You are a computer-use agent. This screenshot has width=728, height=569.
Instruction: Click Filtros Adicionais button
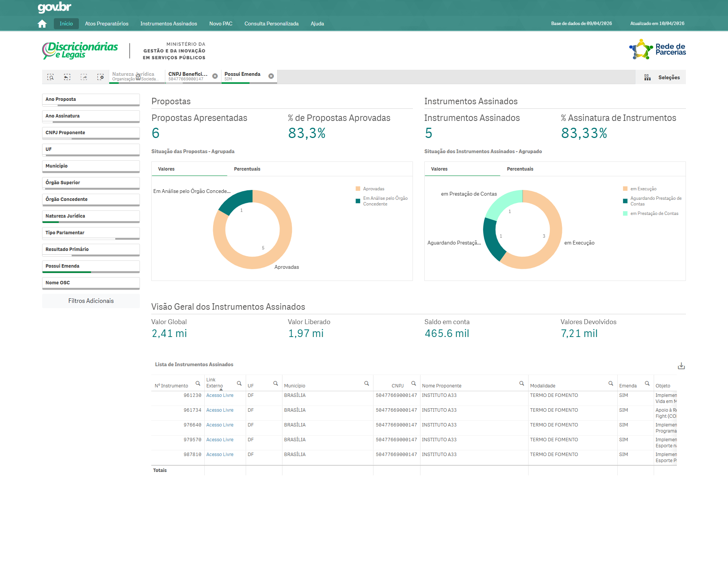tap(91, 301)
